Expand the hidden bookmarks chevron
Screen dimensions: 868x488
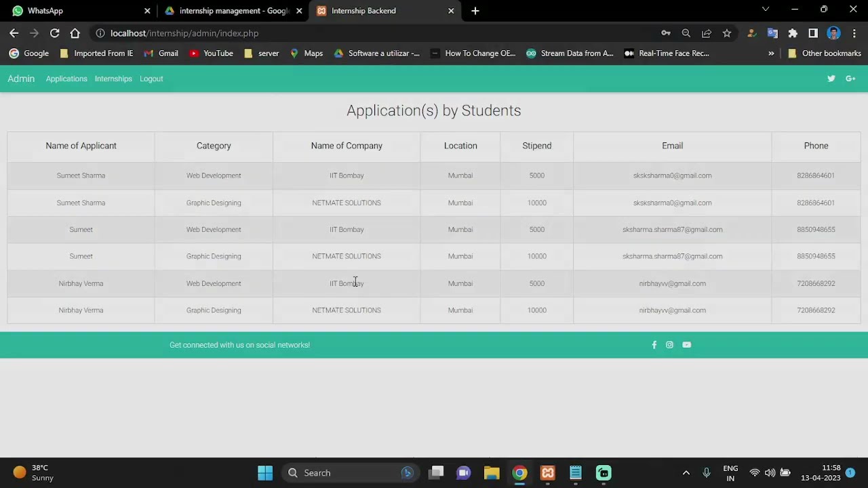(771, 54)
